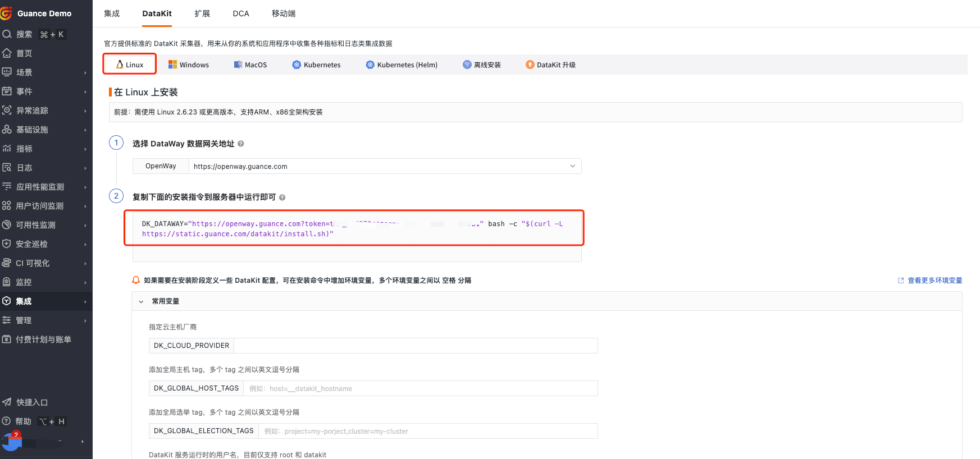Click the Guance Demo logo icon
The width and height of the screenshot is (980, 459).
6,13
